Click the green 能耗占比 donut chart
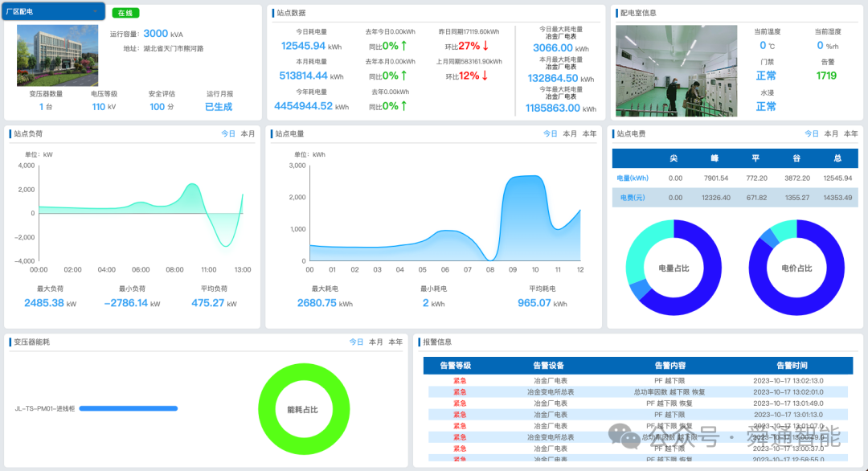The height and width of the screenshot is (471, 868). pos(304,408)
